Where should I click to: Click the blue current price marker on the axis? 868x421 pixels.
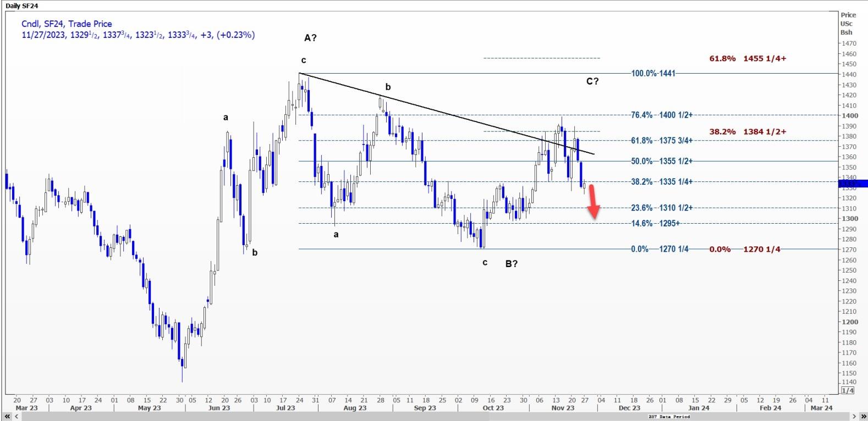click(x=854, y=184)
